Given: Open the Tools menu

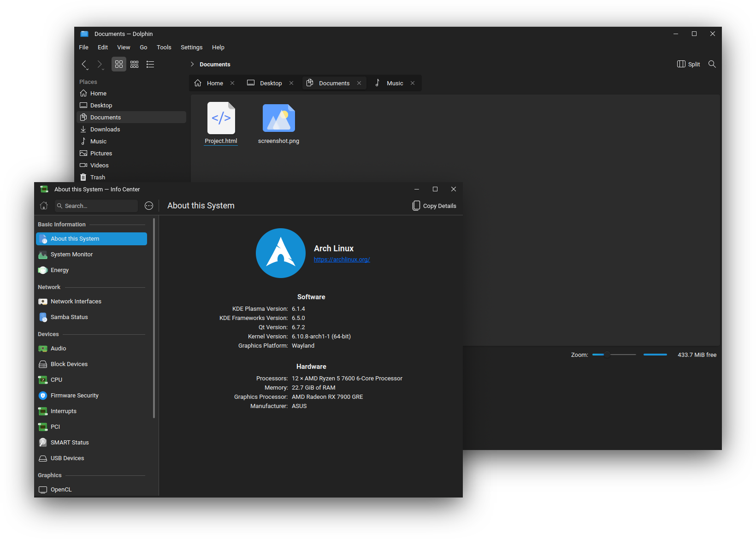Looking at the screenshot, I should tap(164, 47).
